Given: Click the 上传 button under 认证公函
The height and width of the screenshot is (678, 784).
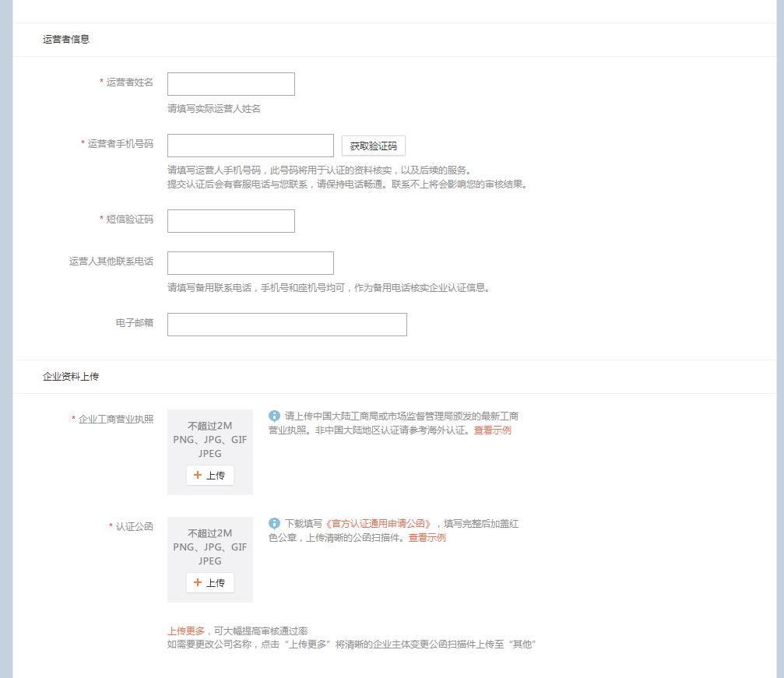Looking at the screenshot, I should 209,582.
